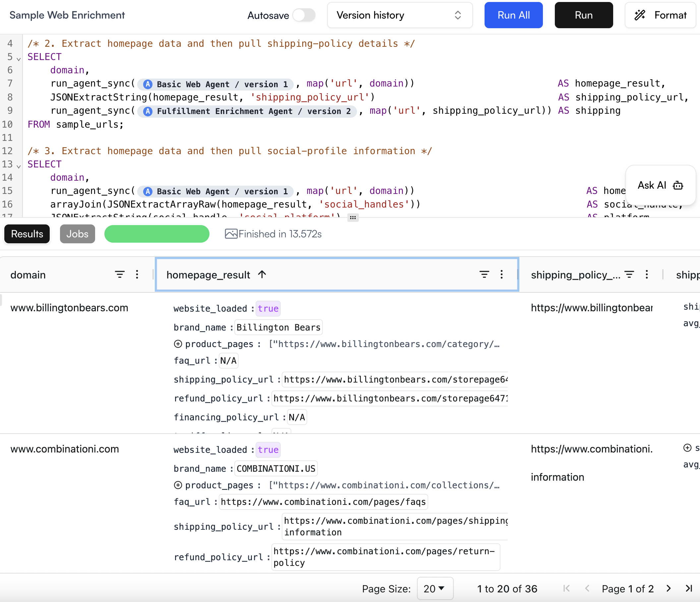Switch to the Results tab

[x=27, y=234]
